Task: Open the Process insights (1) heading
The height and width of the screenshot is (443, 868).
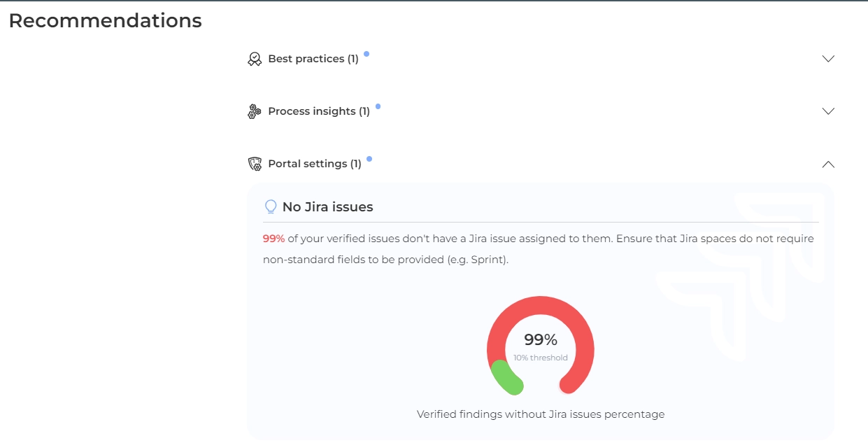Action: click(318, 111)
